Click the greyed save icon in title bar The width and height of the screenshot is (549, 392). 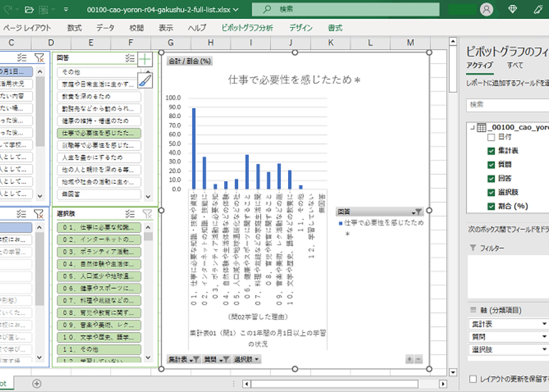[43, 10]
